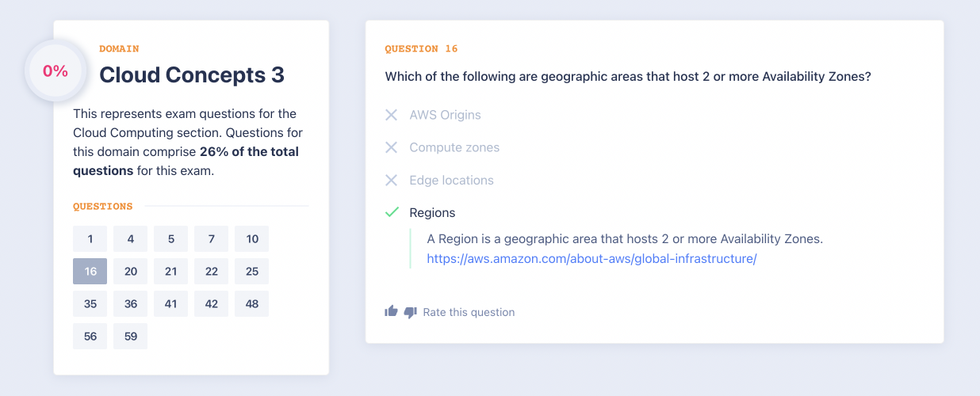Switch to question 25
This screenshot has width=980, height=396.
click(x=252, y=271)
